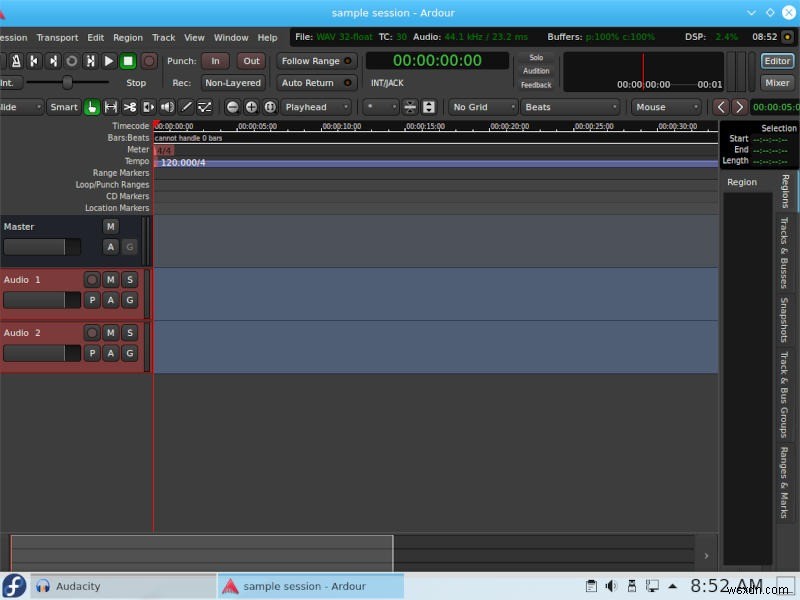Select the Range tool
800x600 pixels.
coord(111,107)
